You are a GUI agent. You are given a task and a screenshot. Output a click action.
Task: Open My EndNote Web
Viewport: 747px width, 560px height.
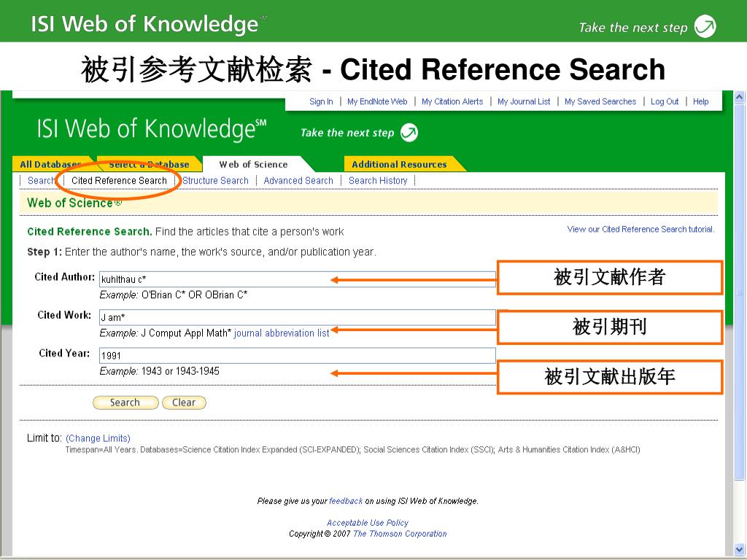[377, 101]
